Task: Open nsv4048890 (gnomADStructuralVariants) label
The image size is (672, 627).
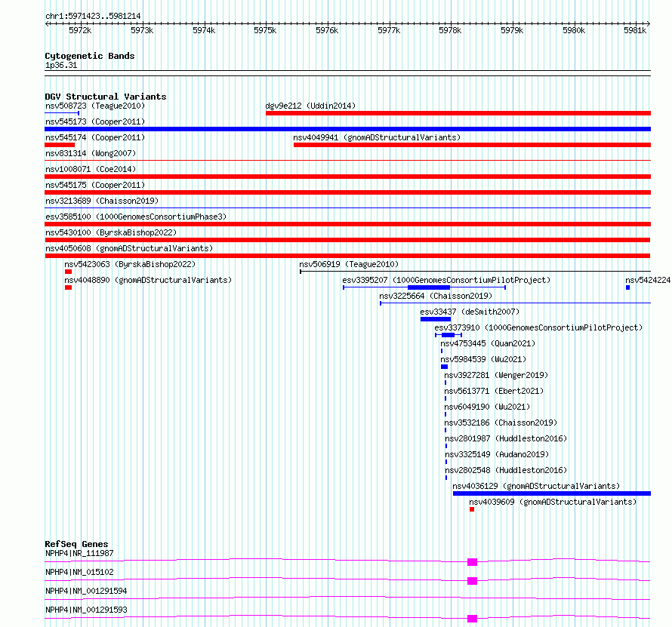Action: [x=148, y=280]
